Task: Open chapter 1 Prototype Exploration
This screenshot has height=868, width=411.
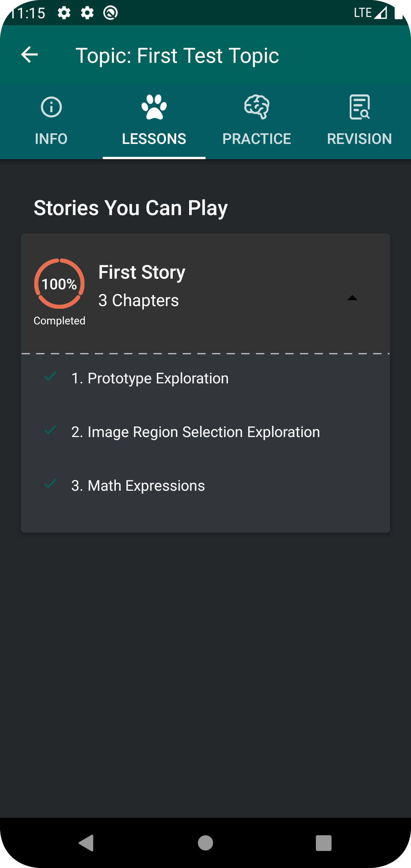Action: pyautogui.click(x=205, y=379)
